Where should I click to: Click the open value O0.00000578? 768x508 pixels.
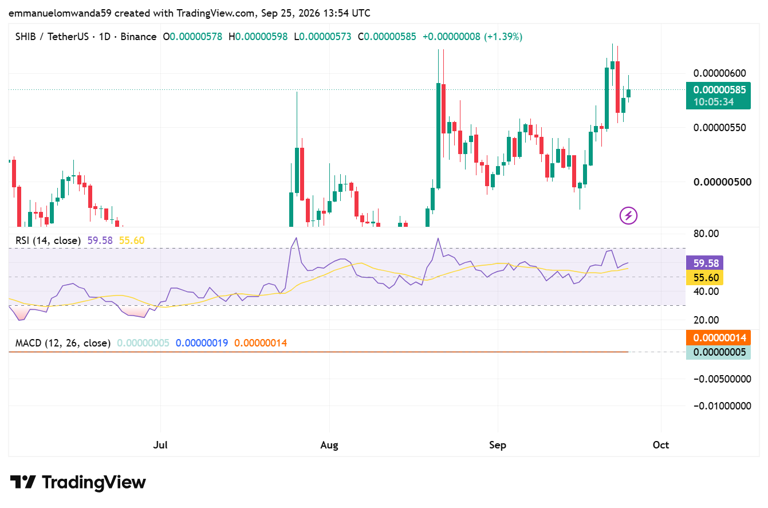point(192,37)
